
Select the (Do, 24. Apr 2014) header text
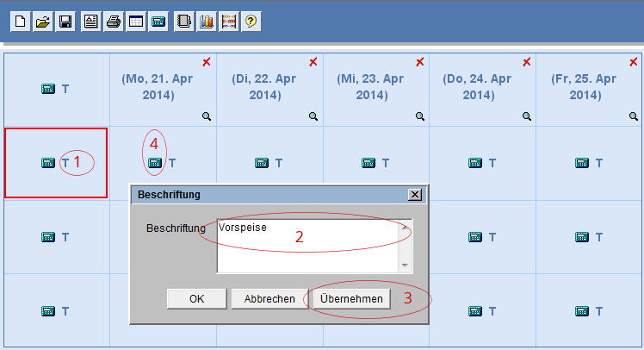pyautogui.click(x=479, y=87)
